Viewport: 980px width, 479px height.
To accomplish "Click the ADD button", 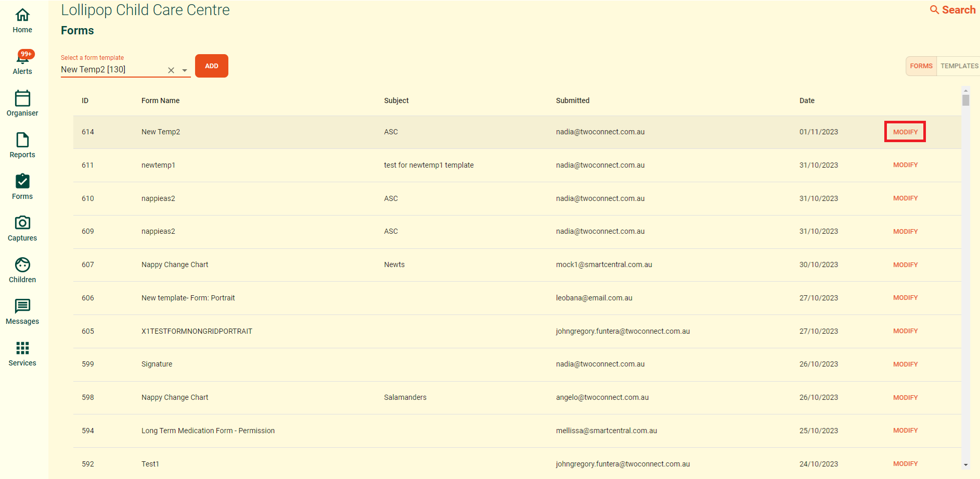I will coord(212,66).
